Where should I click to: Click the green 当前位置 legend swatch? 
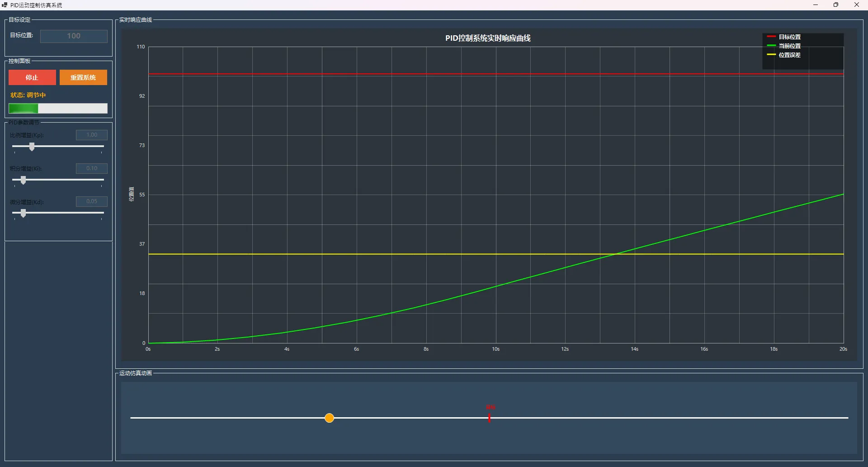click(771, 46)
